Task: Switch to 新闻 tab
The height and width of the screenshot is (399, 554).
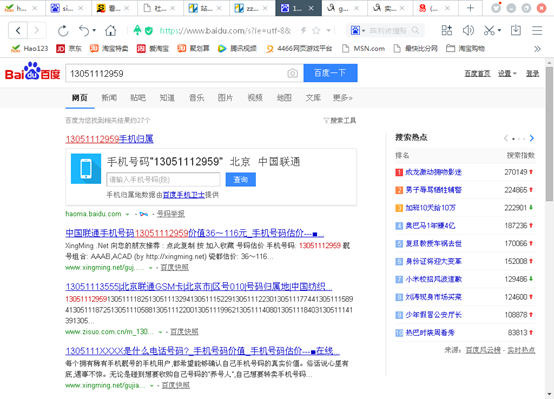Action: point(109,98)
